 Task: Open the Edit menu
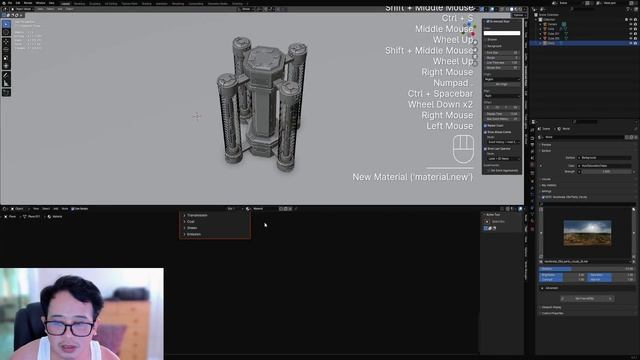(x=18, y=3)
